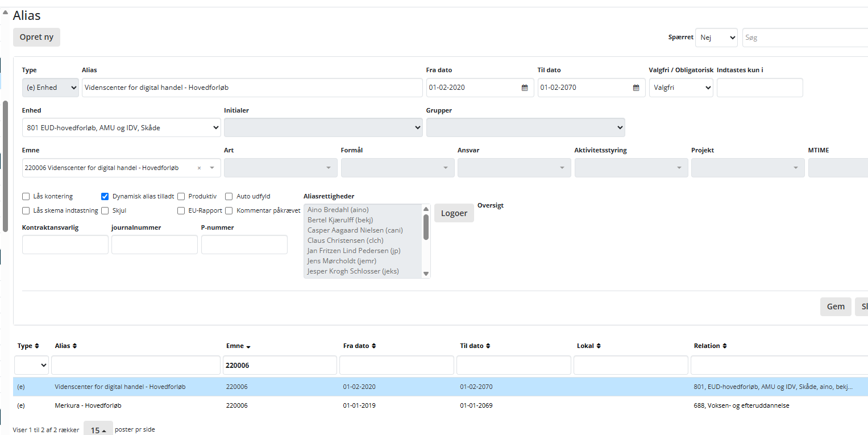This screenshot has width=868, height=435.
Task: Click the Opret ny button
Action: point(36,37)
